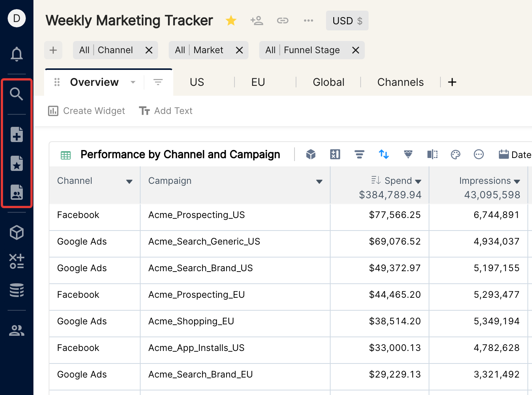The height and width of the screenshot is (395, 532).
Task: Open shared documents icon in the sidebar
Action: pos(17,192)
